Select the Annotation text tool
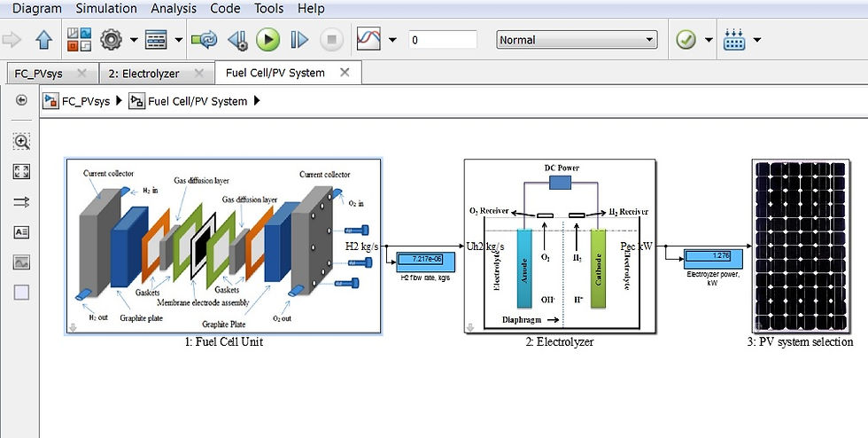Image resolution: width=868 pixels, height=438 pixels. point(21,233)
